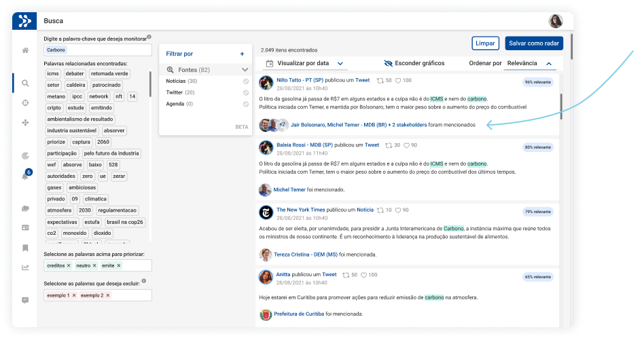Open the user profile avatar

(x=555, y=21)
